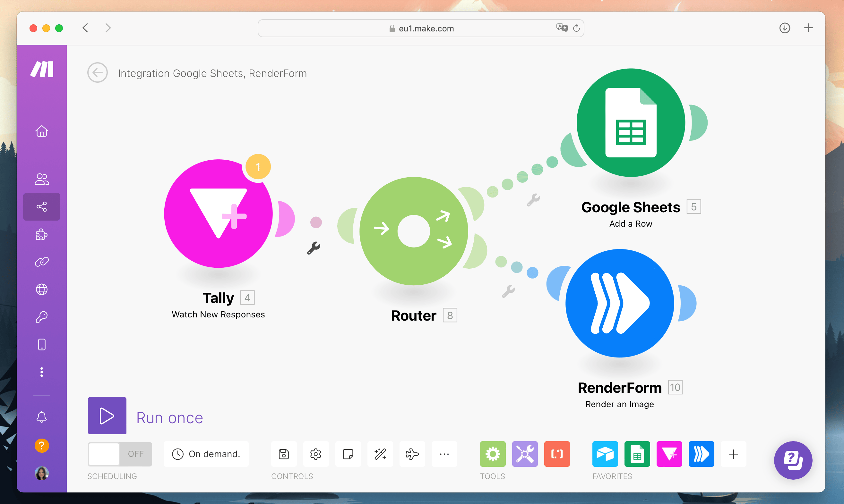Add Tally module from favorites

pyautogui.click(x=669, y=454)
